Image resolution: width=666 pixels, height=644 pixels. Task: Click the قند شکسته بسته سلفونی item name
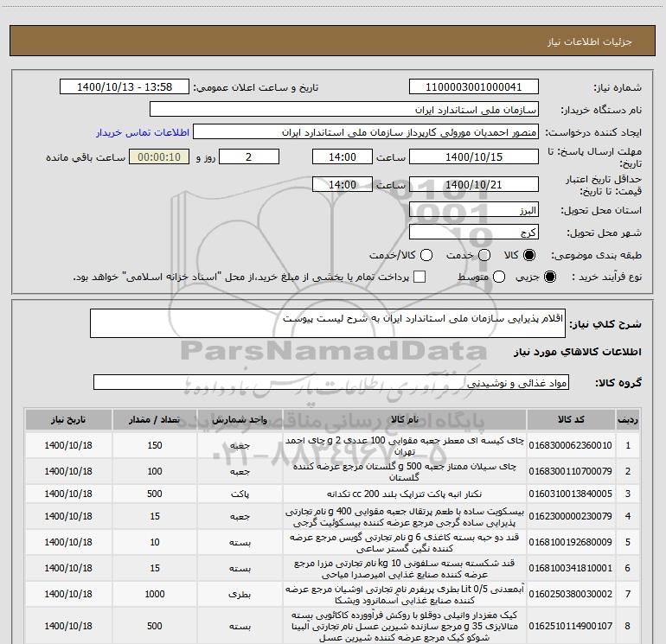tap(405, 568)
